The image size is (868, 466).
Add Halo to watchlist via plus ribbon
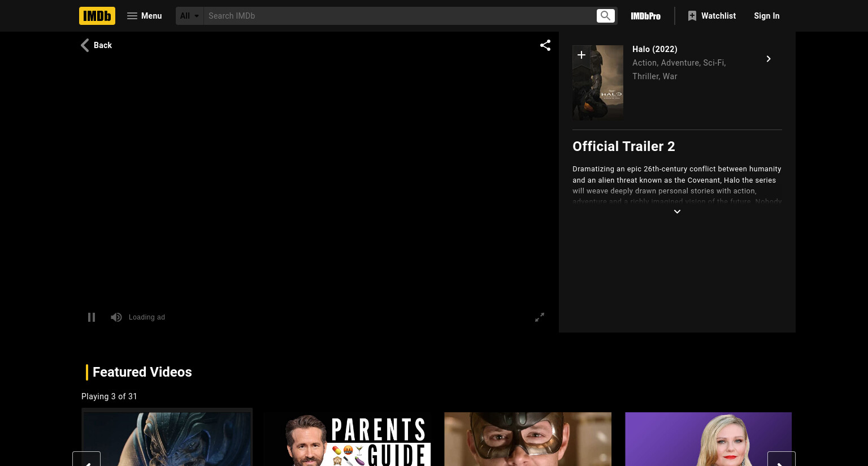581,55
